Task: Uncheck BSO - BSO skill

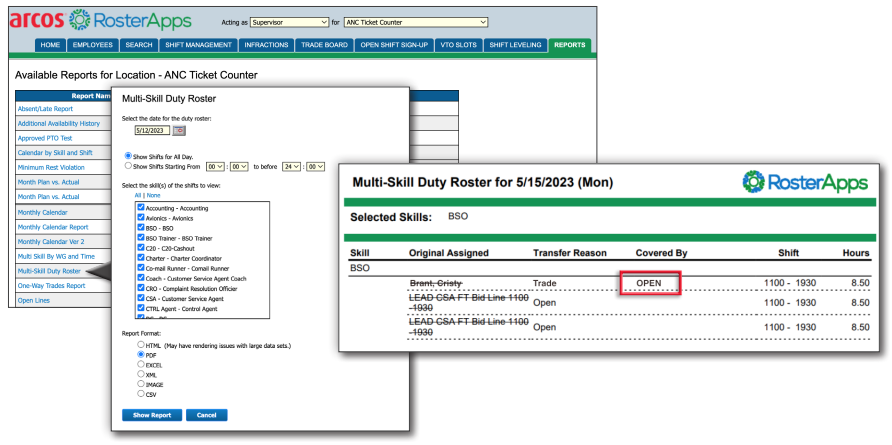Action: 141,228
